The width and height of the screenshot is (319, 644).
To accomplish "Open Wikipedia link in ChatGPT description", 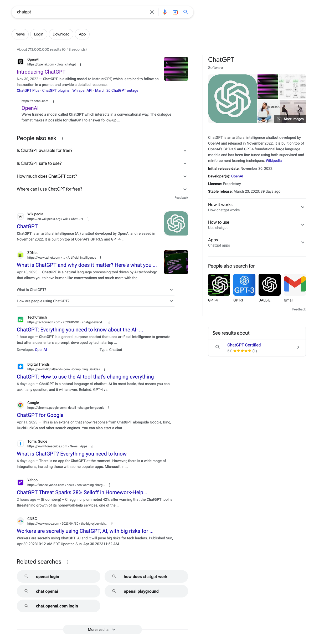I will pyautogui.click(x=274, y=161).
